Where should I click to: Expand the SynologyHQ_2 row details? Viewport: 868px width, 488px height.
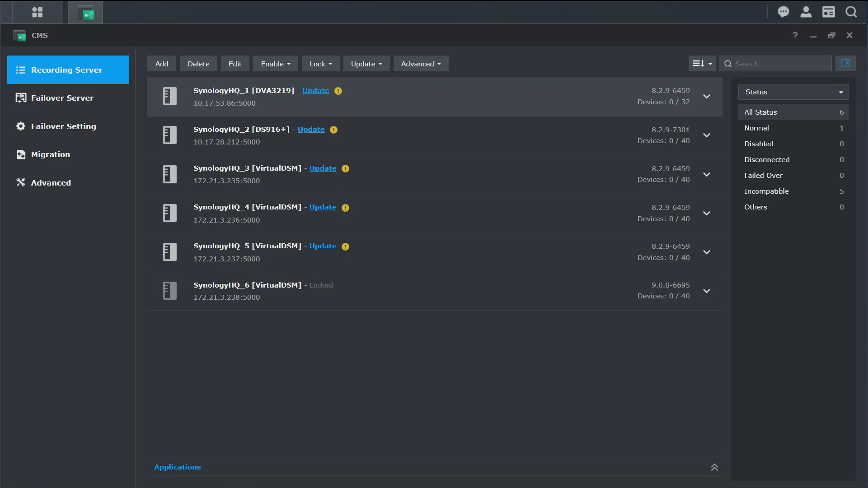(x=707, y=135)
